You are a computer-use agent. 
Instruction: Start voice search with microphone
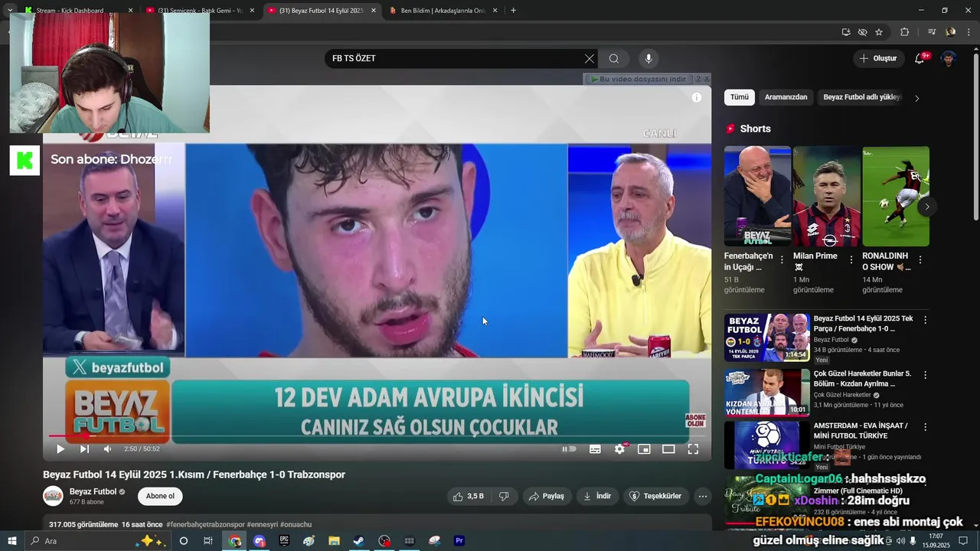pyautogui.click(x=648, y=58)
